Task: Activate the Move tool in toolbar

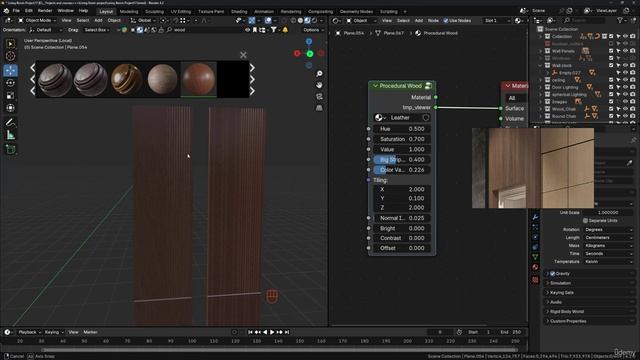Action: [x=11, y=70]
